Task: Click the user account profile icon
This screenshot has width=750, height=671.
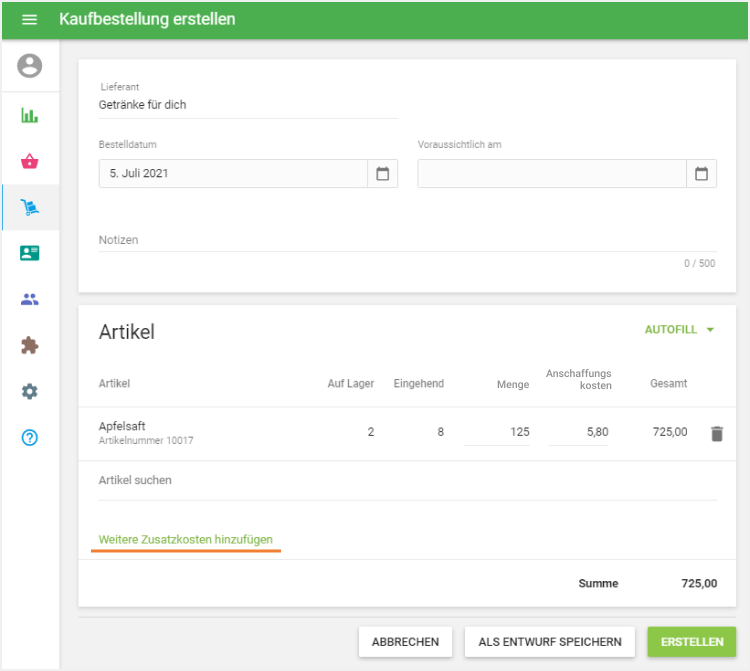Action: [30, 67]
